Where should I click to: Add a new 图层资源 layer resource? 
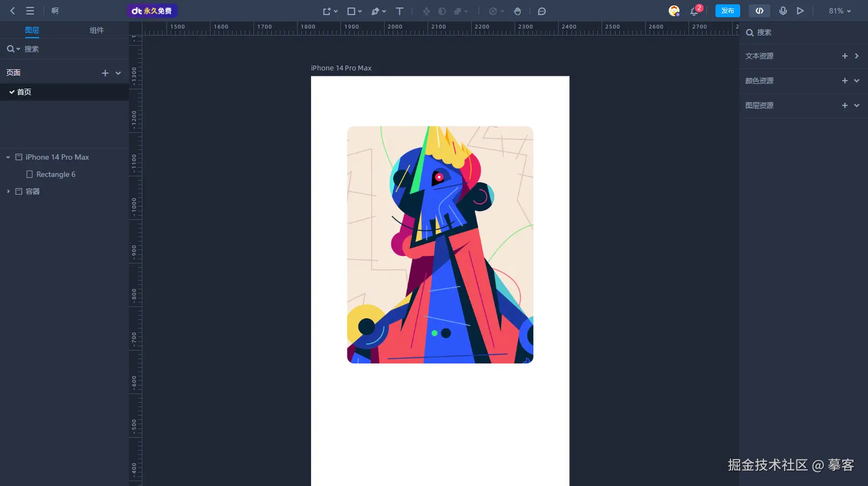pos(845,105)
